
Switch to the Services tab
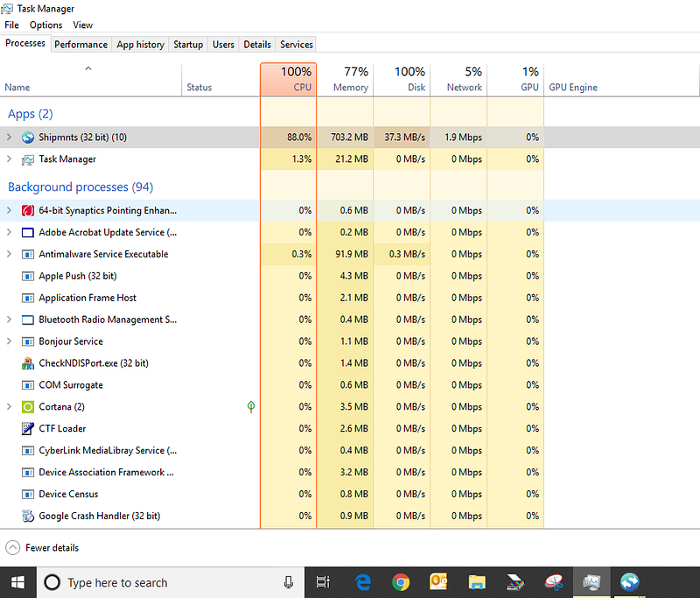(x=297, y=45)
